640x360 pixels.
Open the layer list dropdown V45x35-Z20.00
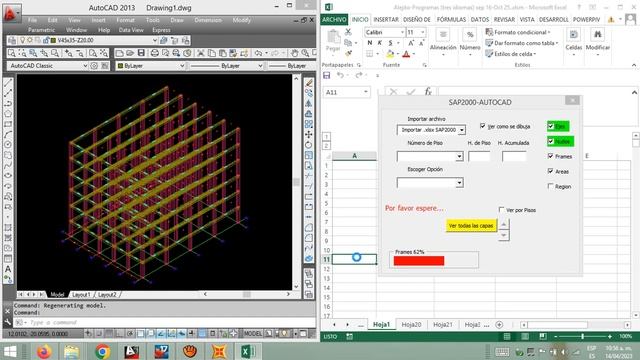tap(155, 40)
